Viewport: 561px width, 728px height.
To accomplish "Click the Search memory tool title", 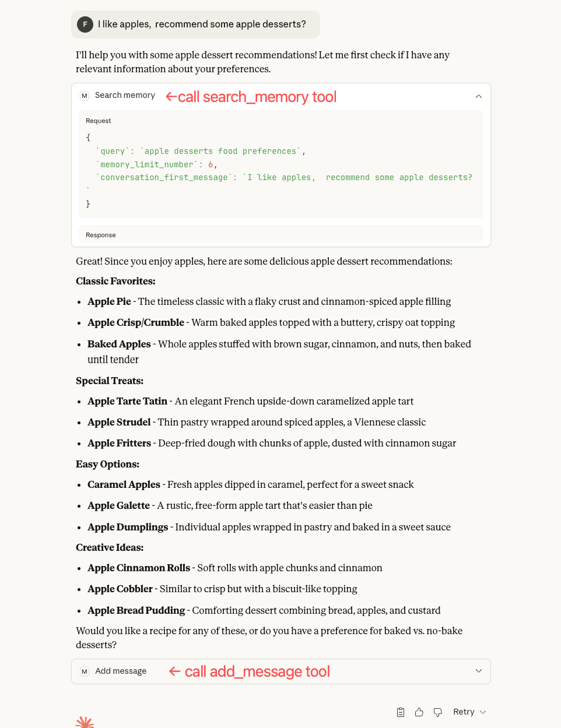I will 125,95.
